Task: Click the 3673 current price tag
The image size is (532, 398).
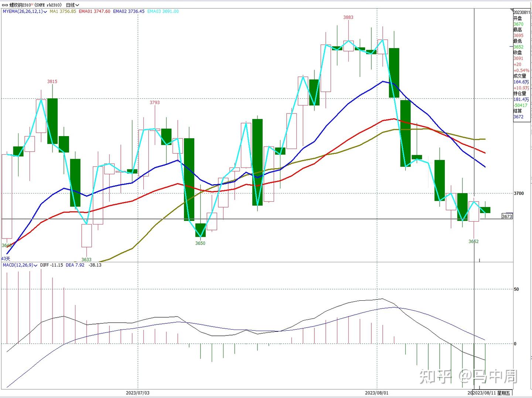Action: pos(507,216)
